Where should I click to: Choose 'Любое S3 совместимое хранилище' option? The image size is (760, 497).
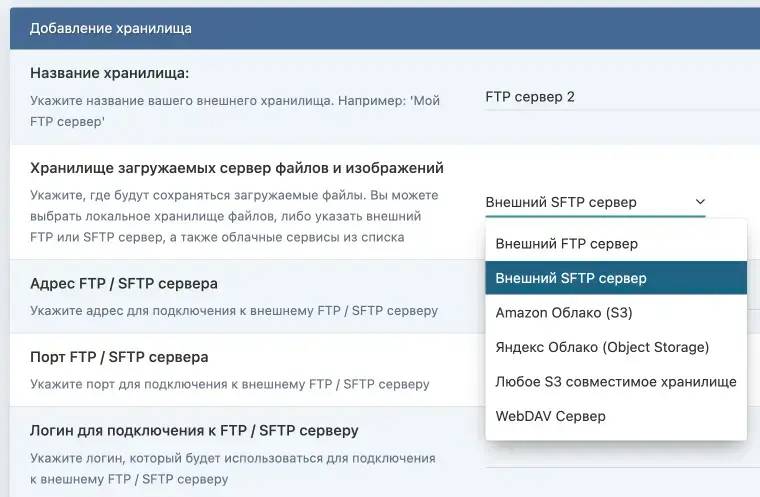(x=616, y=382)
